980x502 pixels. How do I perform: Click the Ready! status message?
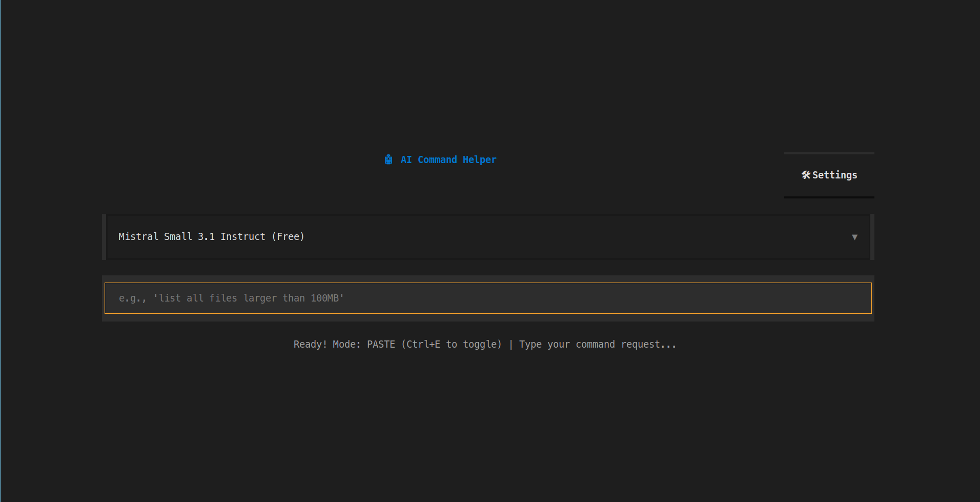coord(310,344)
